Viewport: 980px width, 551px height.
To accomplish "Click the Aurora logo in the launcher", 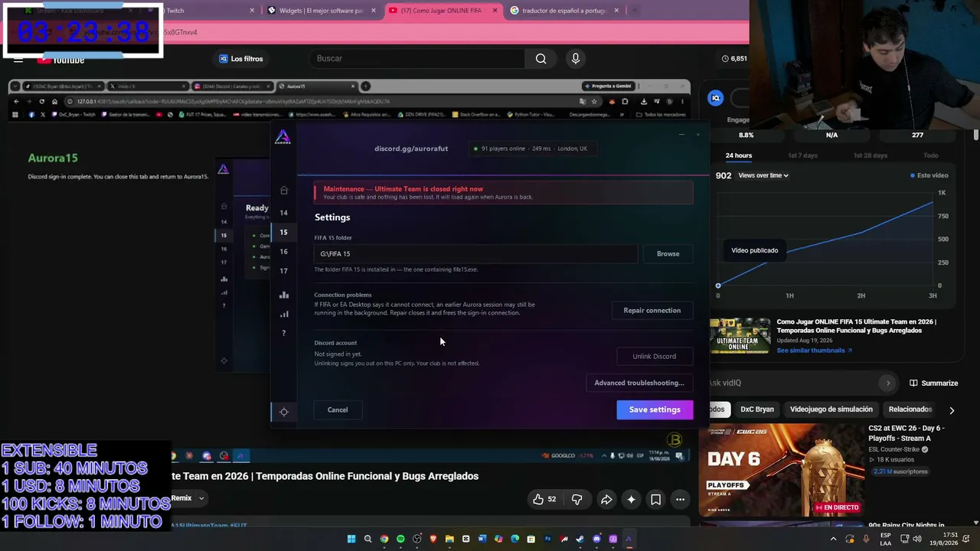I will coord(283,136).
